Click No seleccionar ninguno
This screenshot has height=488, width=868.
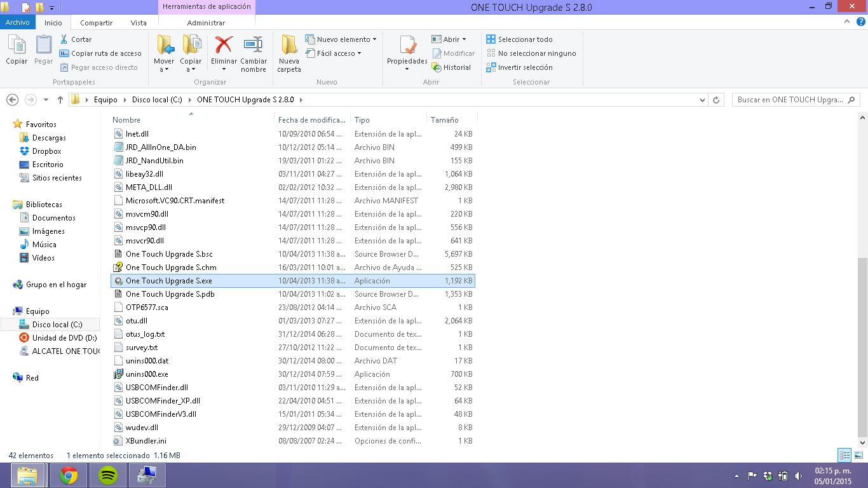(x=531, y=53)
